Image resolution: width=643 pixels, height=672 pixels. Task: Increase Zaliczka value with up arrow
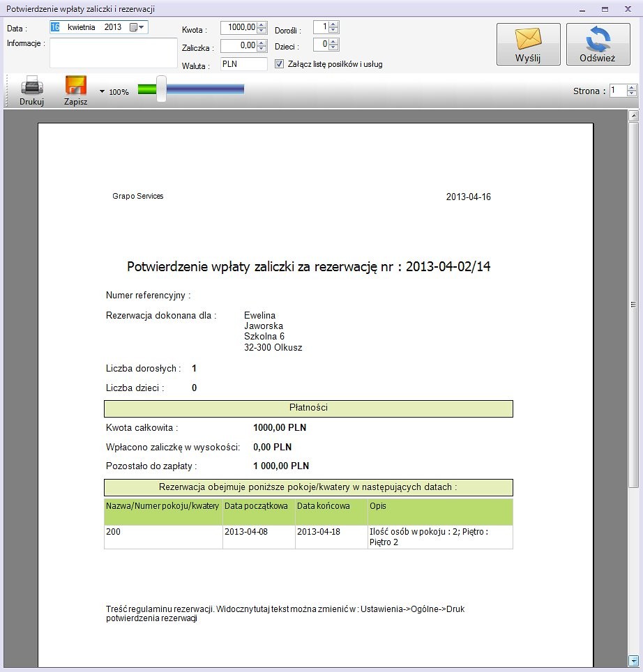(x=262, y=43)
